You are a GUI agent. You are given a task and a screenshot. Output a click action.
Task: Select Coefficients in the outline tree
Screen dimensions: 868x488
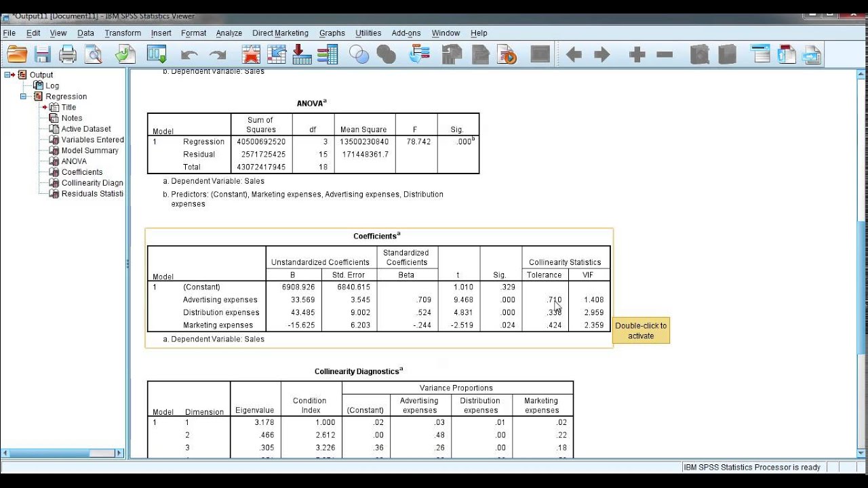(x=82, y=172)
